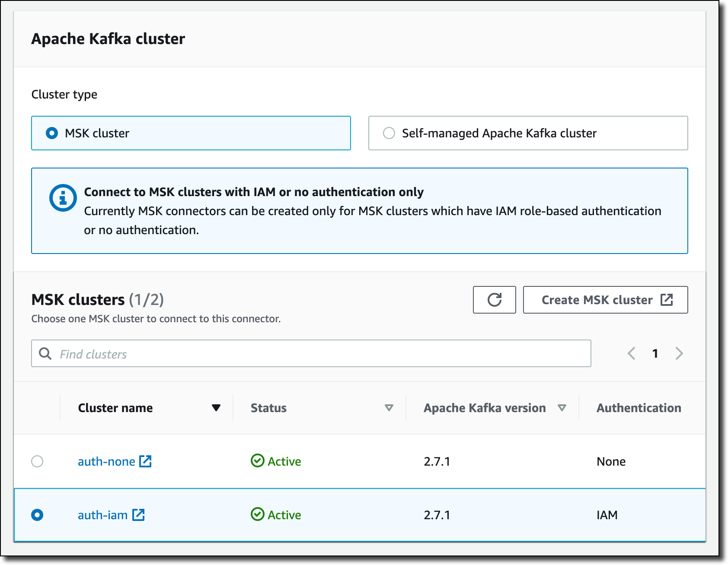This screenshot has height=565, width=728.
Task: Select the auth-none cluster radio button
Action: pyautogui.click(x=37, y=461)
